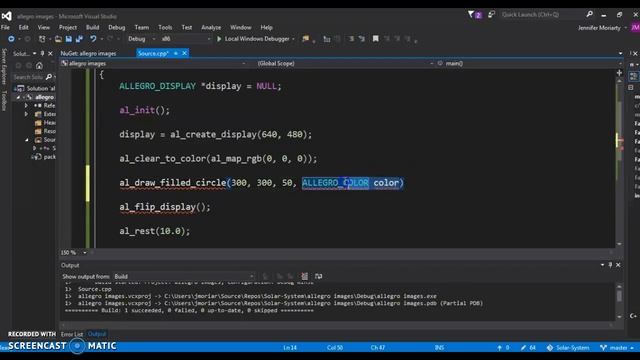Collapse the allegro project node
This screenshot has width=640, height=360.
tap(18, 97)
